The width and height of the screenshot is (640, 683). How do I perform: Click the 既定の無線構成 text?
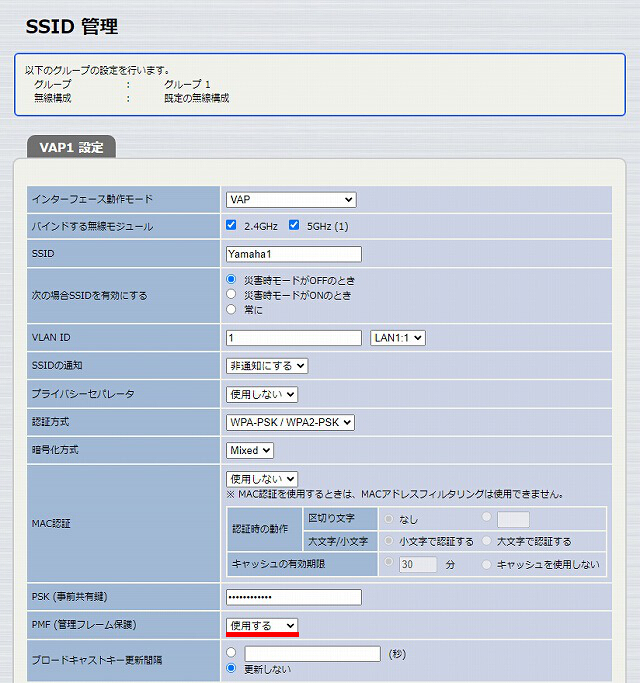[196, 98]
